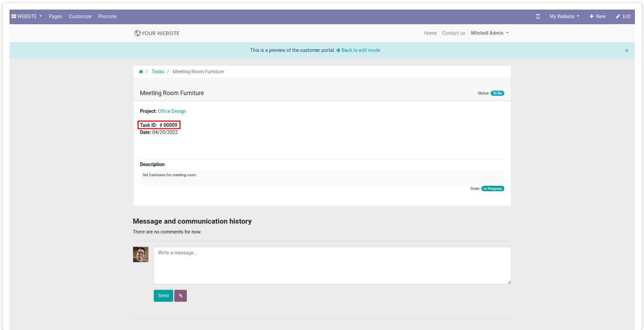Click the Edit button
Viewport: 644px width, 330px height.
point(623,16)
